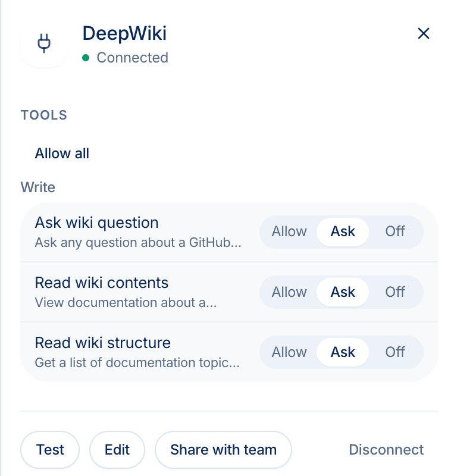
Task: Click the DeepWiki title heading
Action: click(124, 33)
